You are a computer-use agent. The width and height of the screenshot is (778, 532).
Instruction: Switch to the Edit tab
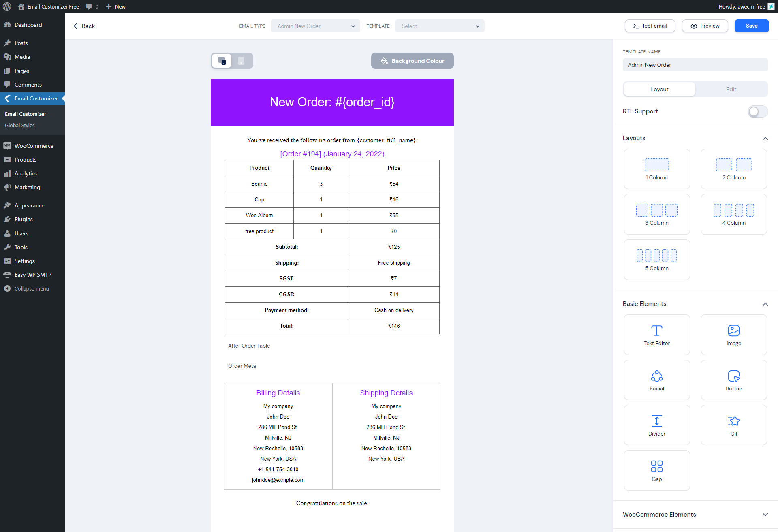pyautogui.click(x=731, y=89)
